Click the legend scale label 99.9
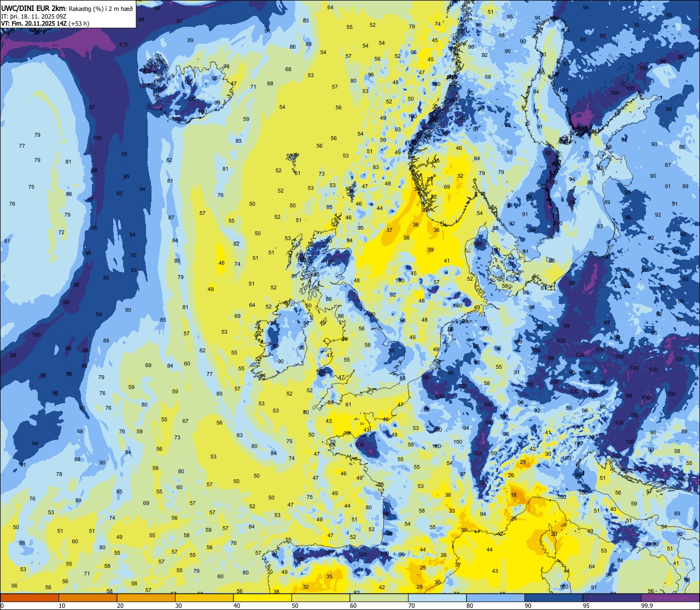This screenshot has width=700, height=610. coord(646,606)
